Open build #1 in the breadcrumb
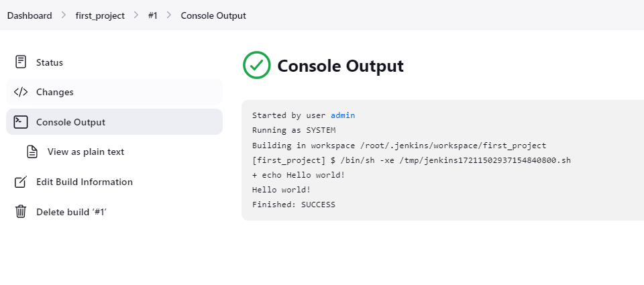The height and width of the screenshot is (285, 644). (153, 15)
